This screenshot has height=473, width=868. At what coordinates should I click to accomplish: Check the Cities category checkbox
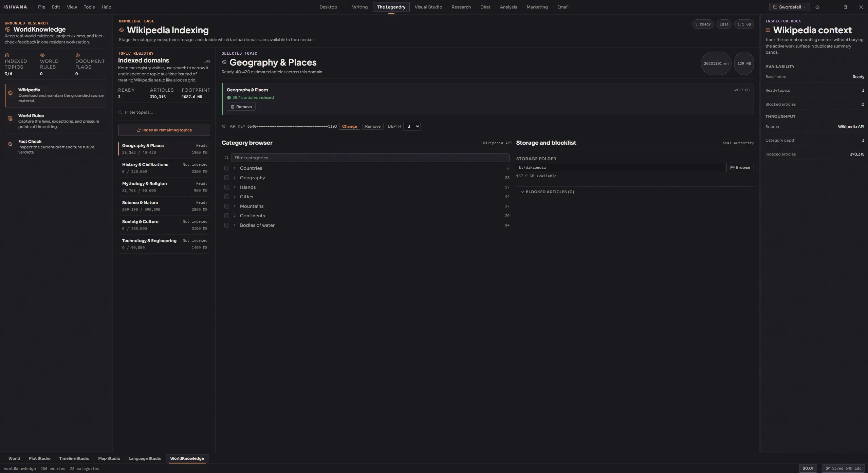point(227,197)
